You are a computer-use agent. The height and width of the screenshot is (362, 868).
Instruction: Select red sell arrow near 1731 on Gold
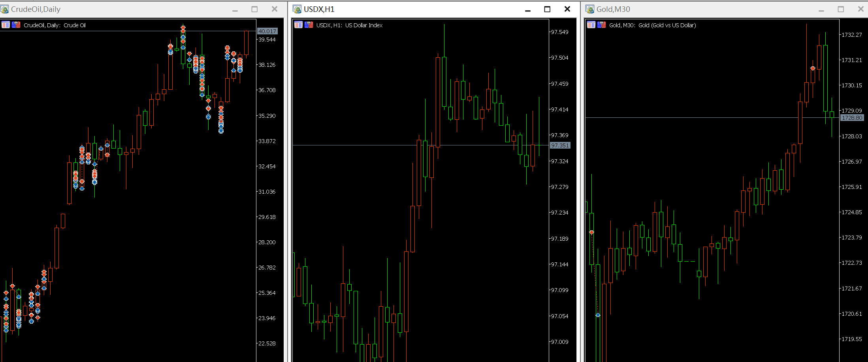813,69
